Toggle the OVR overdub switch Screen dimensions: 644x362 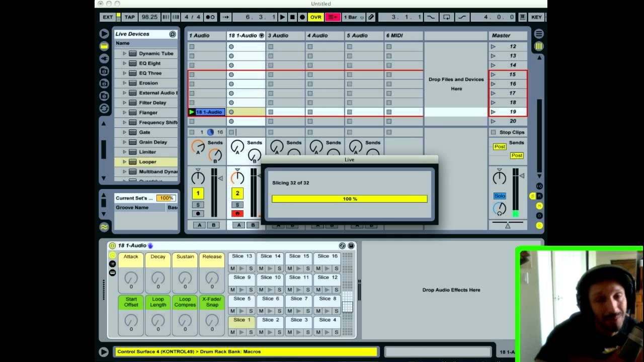click(x=315, y=17)
